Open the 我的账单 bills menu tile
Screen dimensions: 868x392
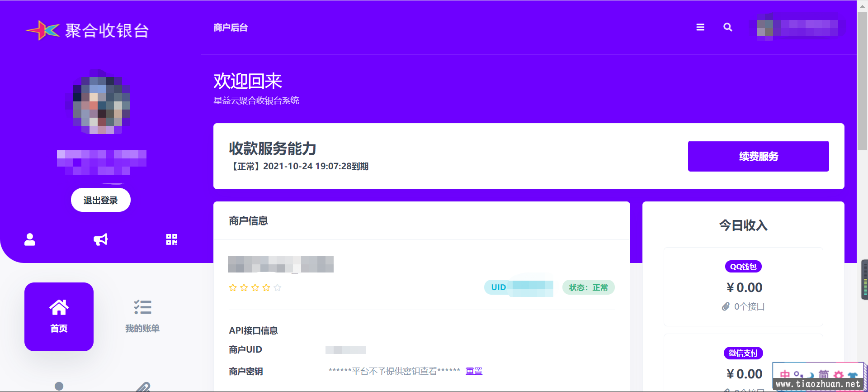point(142,316)
